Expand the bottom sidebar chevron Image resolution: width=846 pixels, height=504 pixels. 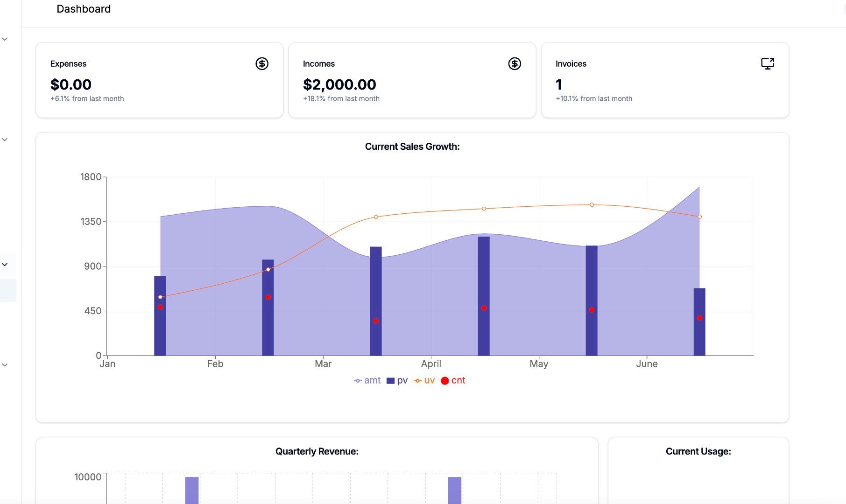point(5,365)
